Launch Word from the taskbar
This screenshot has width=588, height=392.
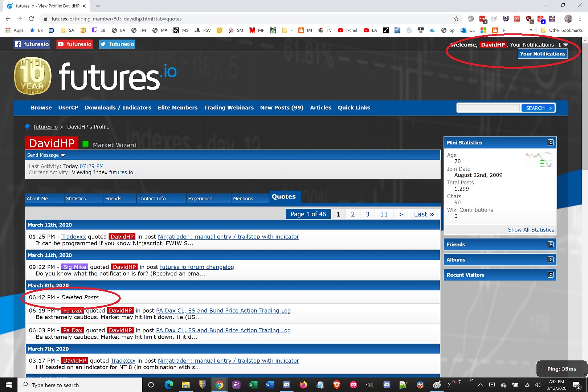[270, 385]
